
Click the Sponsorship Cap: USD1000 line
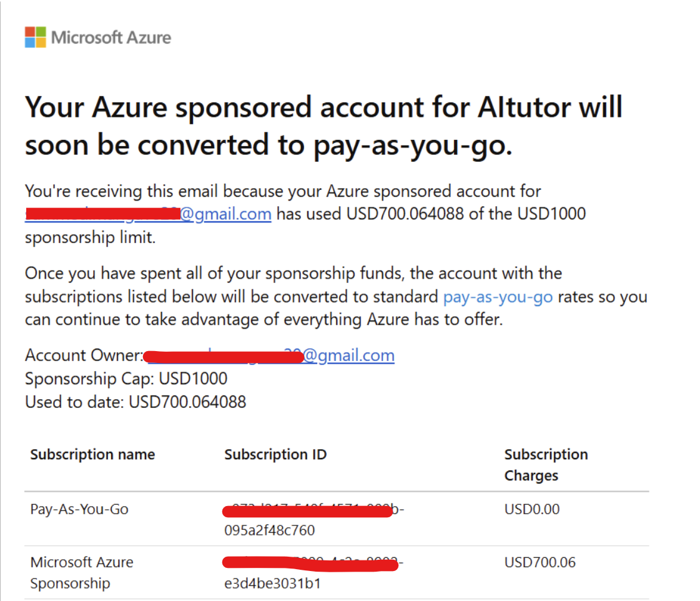126,379
